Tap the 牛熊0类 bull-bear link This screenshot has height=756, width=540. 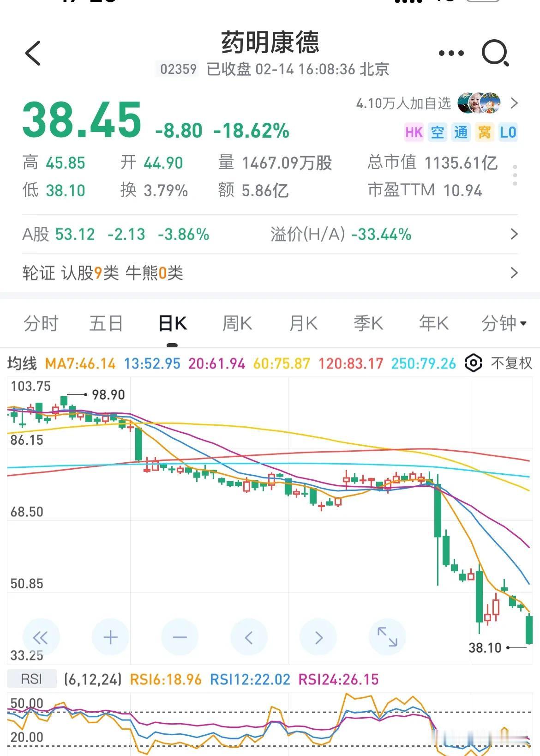[x=155, y=273]
